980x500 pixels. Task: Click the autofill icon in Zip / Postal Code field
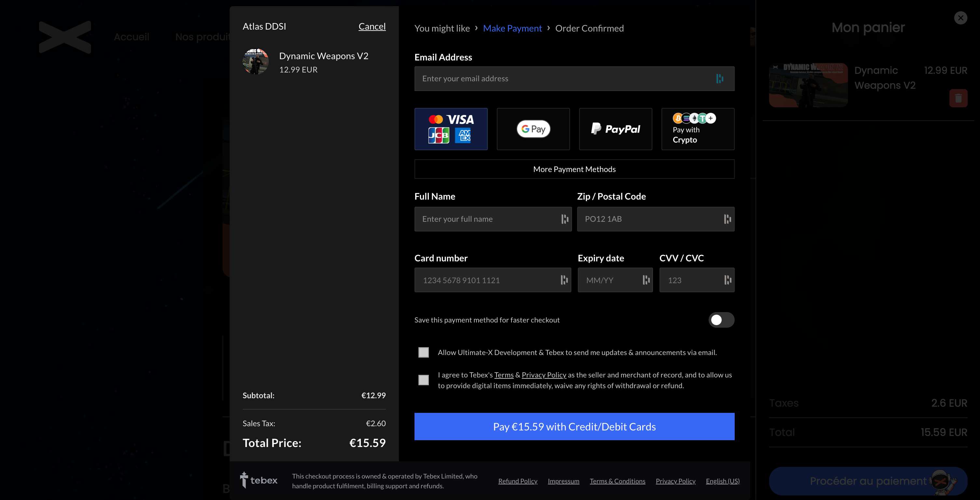tap(728, 219)
